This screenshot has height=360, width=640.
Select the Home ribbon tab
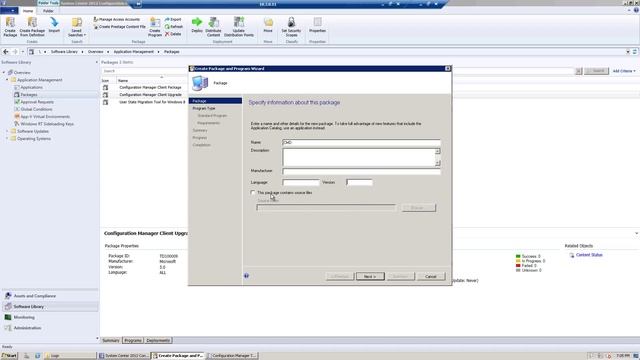tap(28, 11)
